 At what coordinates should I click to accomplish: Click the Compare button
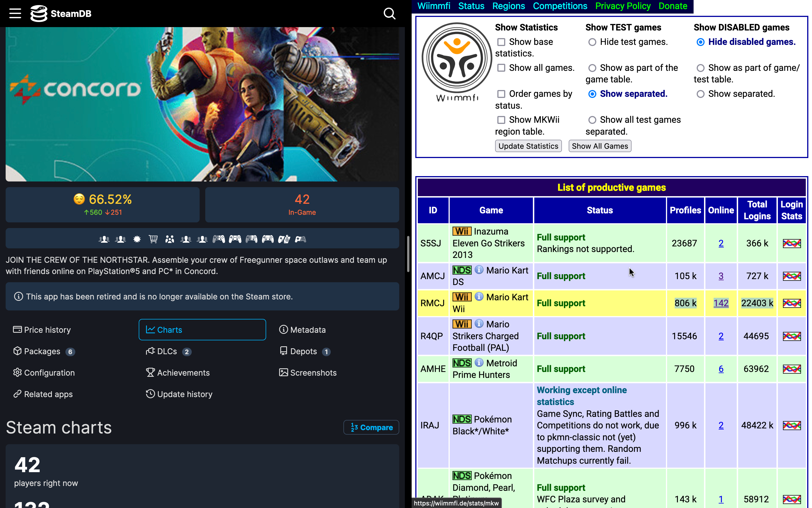(371, 427)
